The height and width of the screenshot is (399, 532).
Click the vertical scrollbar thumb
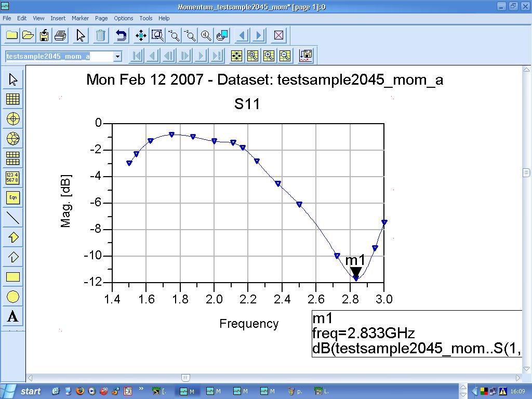pyautogui.click(x=526, y=172)
